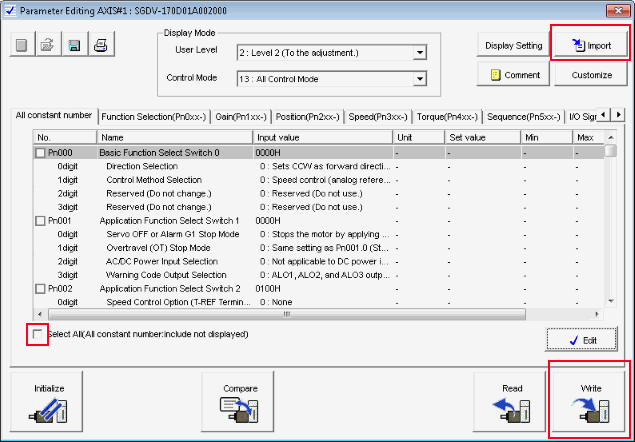Tick the Pn001 parameter checkbox
Image resolution: width=635 pixels, height=442 pixels.
40,220
